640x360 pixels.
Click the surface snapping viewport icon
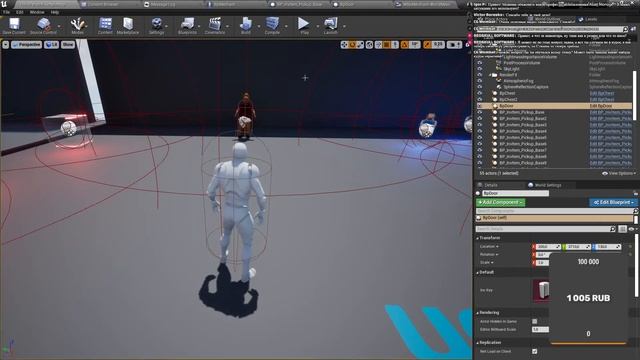coord(379,44)
